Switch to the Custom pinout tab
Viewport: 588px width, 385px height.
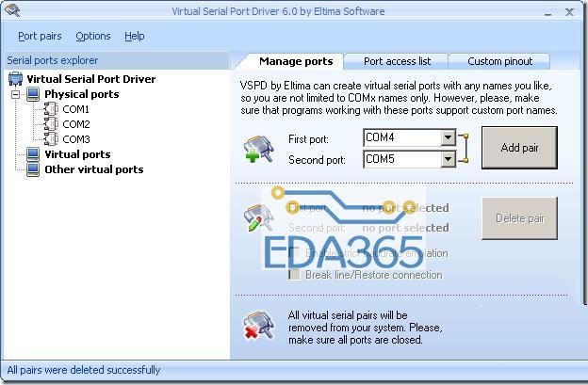click(x=499, y=61)
